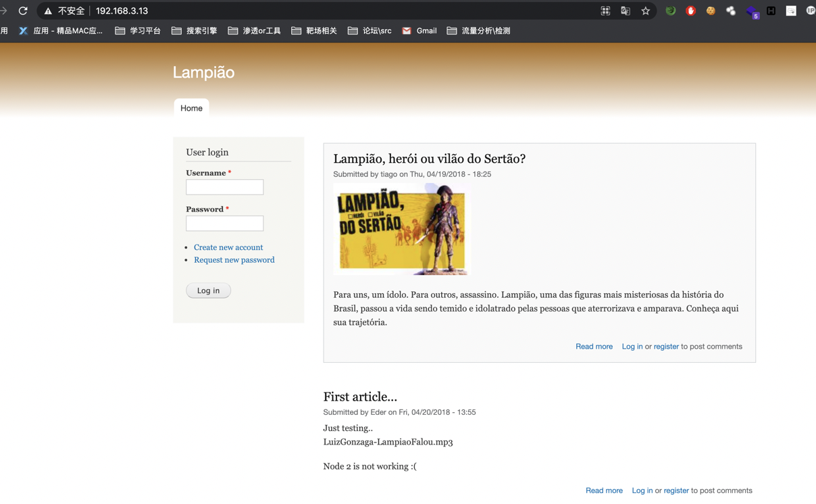The height and width of the screenshot is (504, 816).
Task: Click Read more under First article
Action: click(604, 490)
